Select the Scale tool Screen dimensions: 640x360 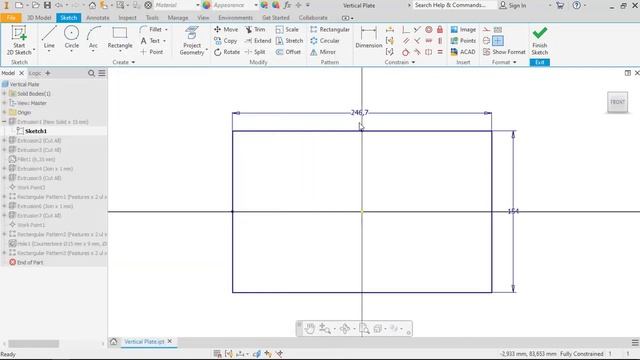pyautogui.click(x=287, y=29)
